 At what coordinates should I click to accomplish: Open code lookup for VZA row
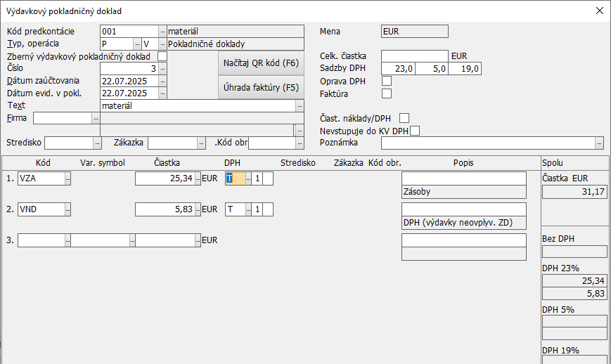[x=67, y=178]
